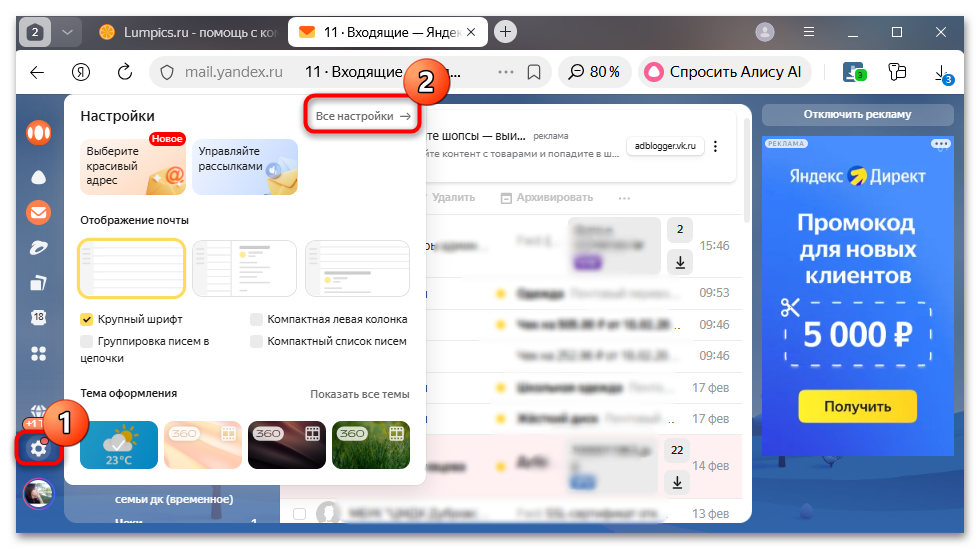
Task: Open a new tab with plus button
Action: [x=505, y=31]
